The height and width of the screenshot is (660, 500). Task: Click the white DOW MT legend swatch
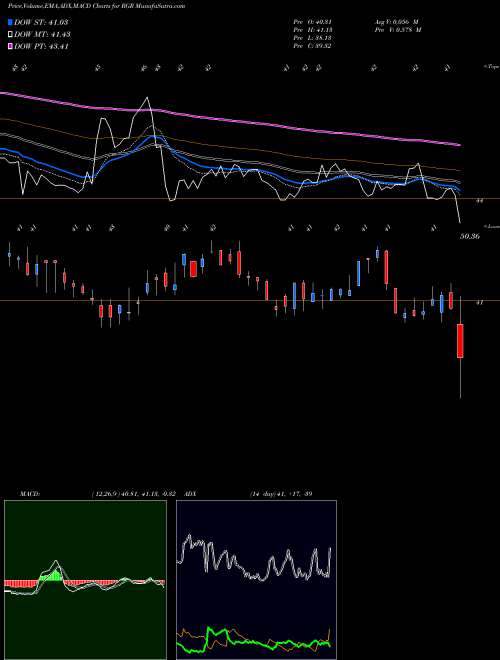pyautogui.click(x=11, y=35)
